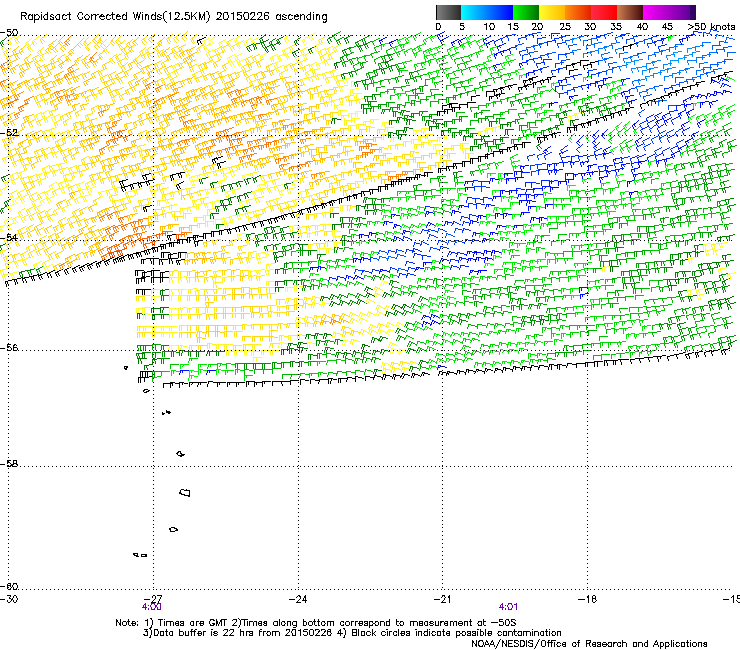This screenshot has width=740, height=650.
Task: Click the legend label '40'
Action: [x=642, y=27]
